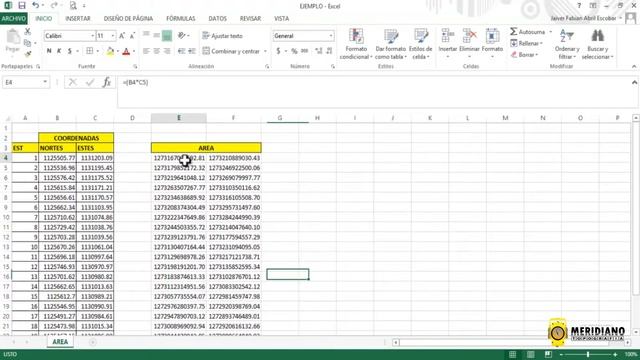This screenshot has width=640, height=360.
Task: Open Estilos de celda gallery
Action: [x=420, y=44]
